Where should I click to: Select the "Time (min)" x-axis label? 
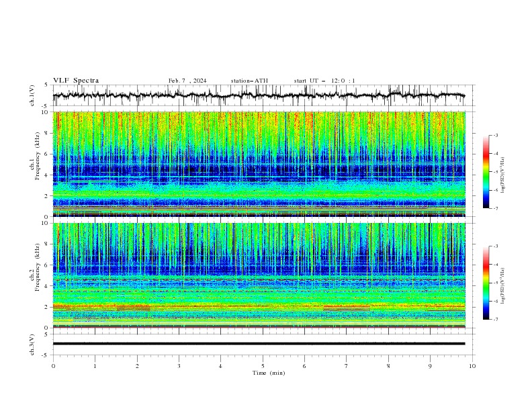coord(269,373)
